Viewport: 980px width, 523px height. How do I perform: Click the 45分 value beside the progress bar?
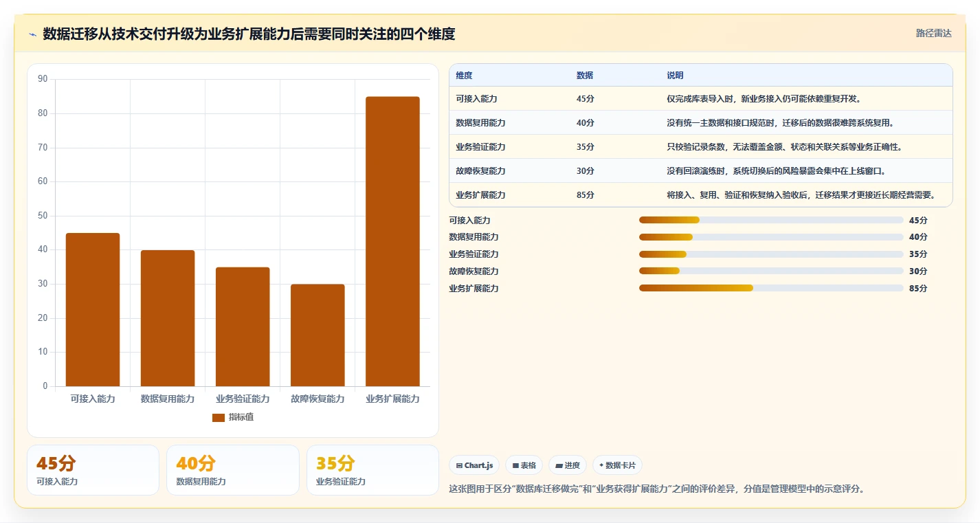coord(918,221)
